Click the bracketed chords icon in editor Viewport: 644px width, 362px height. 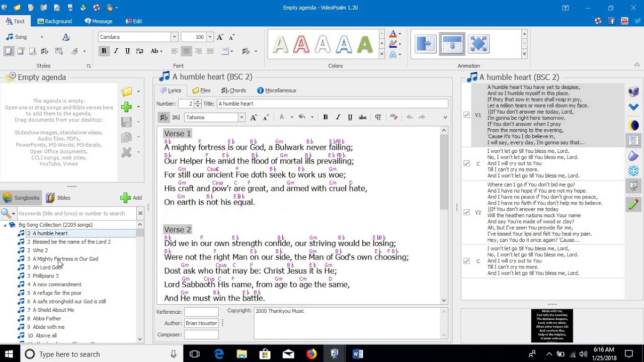tap(176, 117)
